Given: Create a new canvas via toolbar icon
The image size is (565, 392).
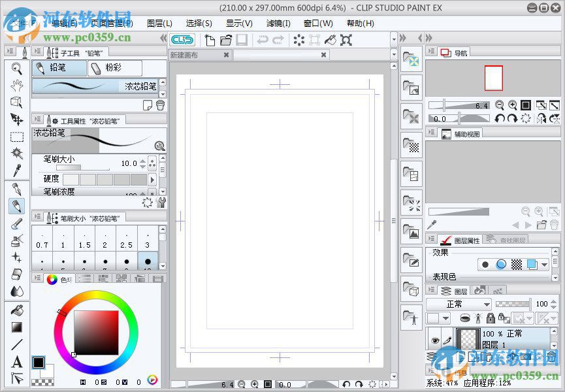Looking at the screenshot, I should [x=209, y=40].
